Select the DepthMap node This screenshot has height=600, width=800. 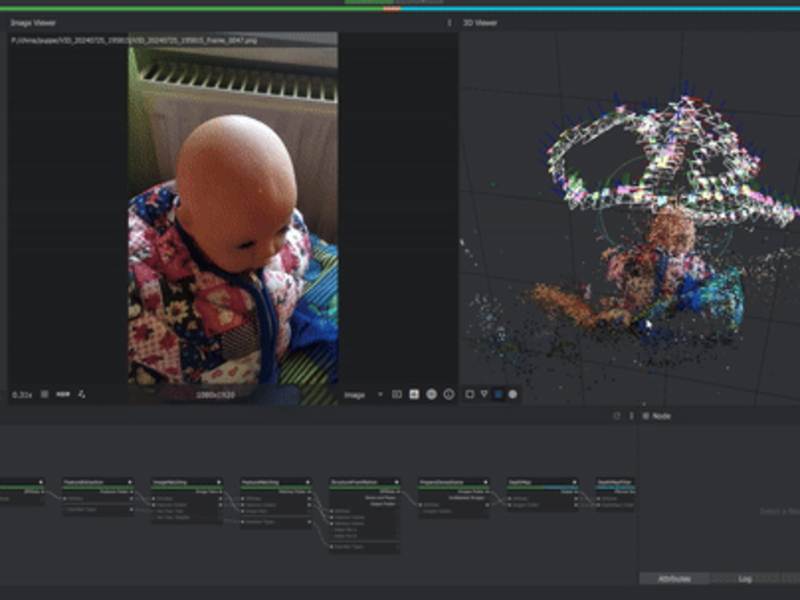[x=543, y=494]
